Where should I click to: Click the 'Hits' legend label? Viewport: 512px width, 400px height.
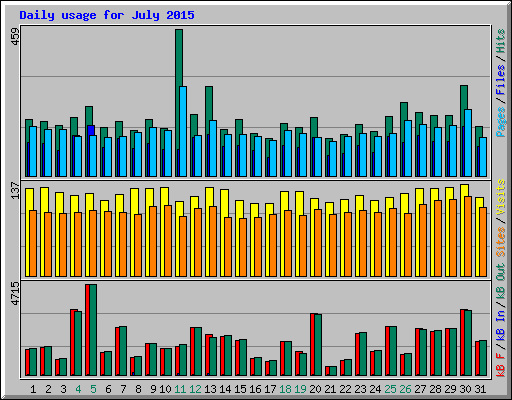501,41
